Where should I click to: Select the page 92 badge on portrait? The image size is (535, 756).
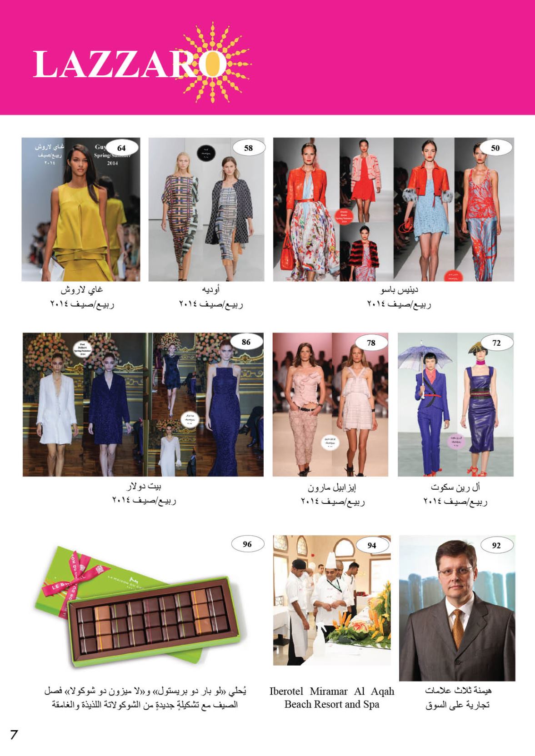[x=496, y=545]
